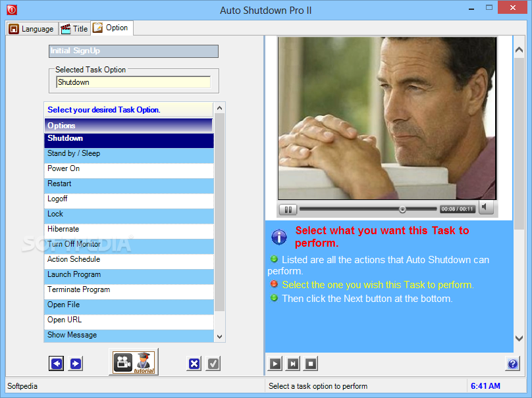Close the Auto Shutdown Pro II window

tap(513, 7)
